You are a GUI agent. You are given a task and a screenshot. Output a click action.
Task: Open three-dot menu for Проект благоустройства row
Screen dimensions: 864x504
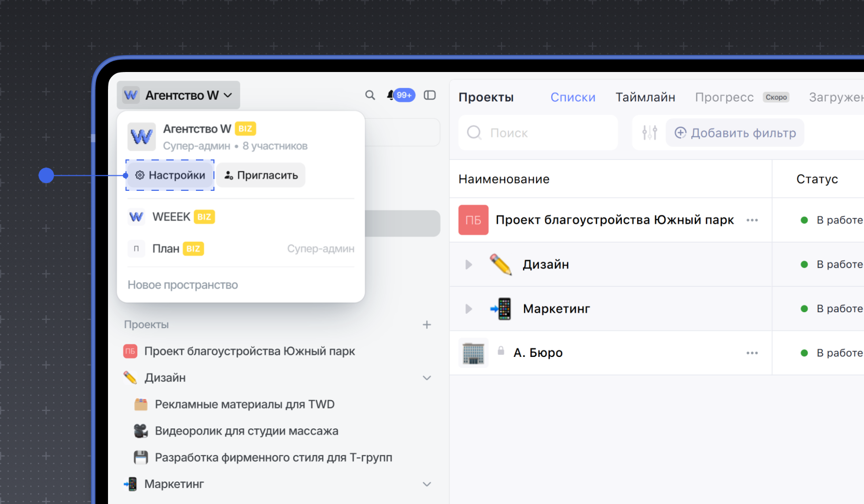(x=752, y=220)
